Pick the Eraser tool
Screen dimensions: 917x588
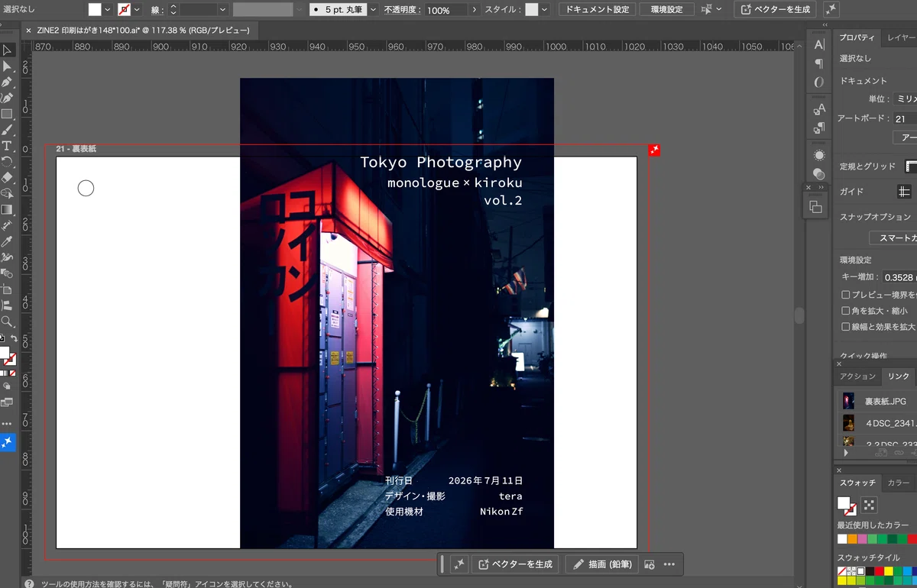tap(7, 177)
